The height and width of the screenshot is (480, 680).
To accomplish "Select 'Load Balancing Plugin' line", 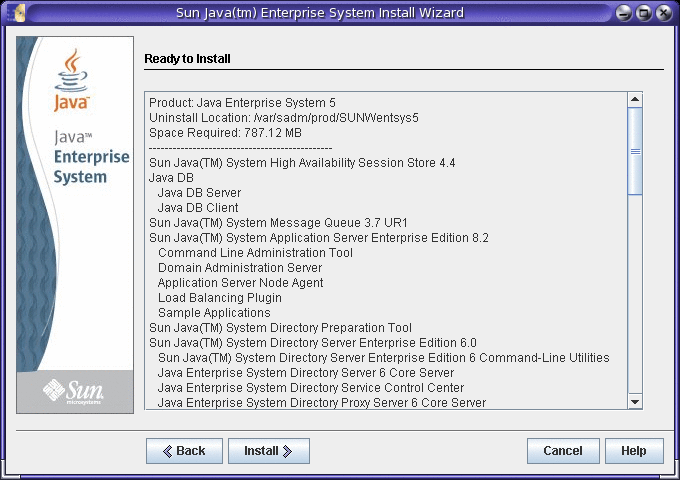I will [x=219, y=298].
